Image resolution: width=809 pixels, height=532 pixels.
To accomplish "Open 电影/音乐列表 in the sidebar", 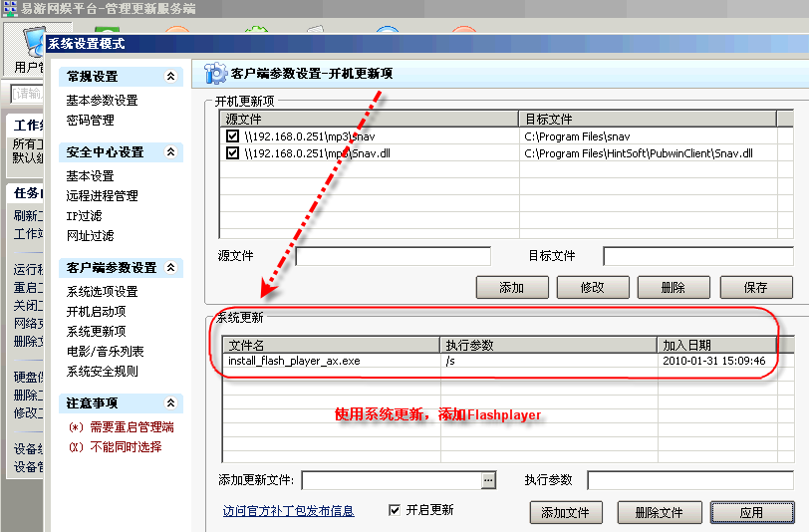I will 106,352.
